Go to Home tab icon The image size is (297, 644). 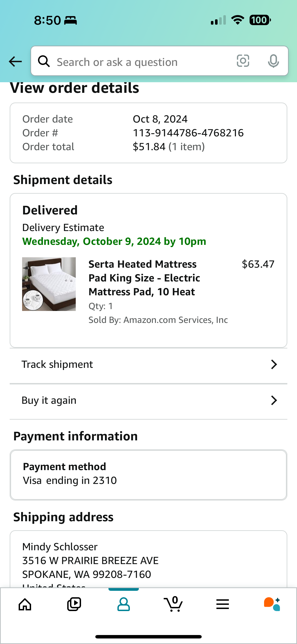[25, 605]
